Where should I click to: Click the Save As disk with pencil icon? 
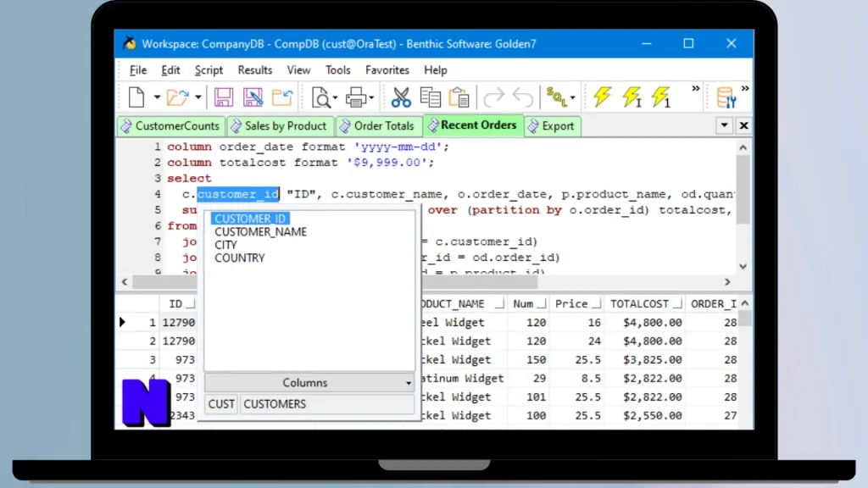click(x=253, y=97)
